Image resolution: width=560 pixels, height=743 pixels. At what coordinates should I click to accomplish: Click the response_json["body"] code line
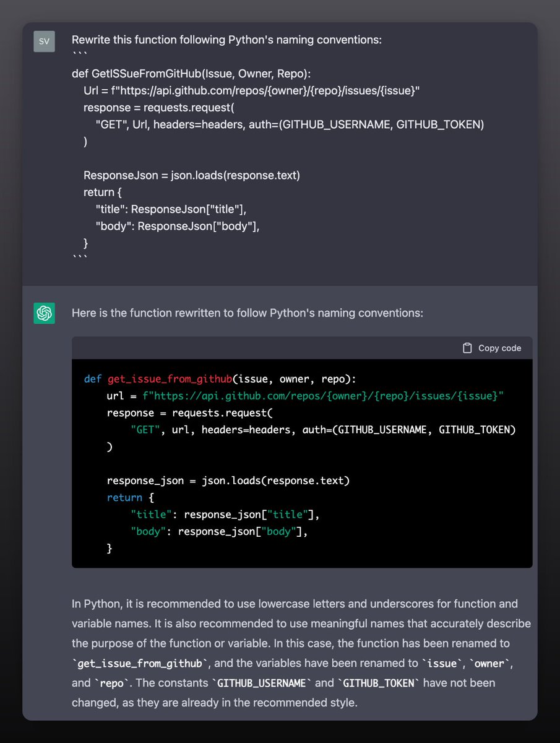[219, 531]
